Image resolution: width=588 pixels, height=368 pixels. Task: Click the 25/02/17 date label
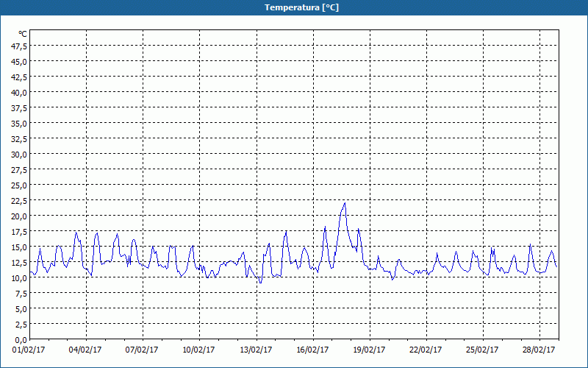point(482,350)
